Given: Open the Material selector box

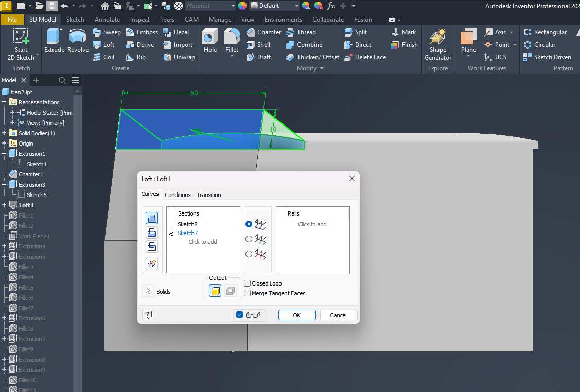Looking at the screenshot, I should tap(210, 6).
